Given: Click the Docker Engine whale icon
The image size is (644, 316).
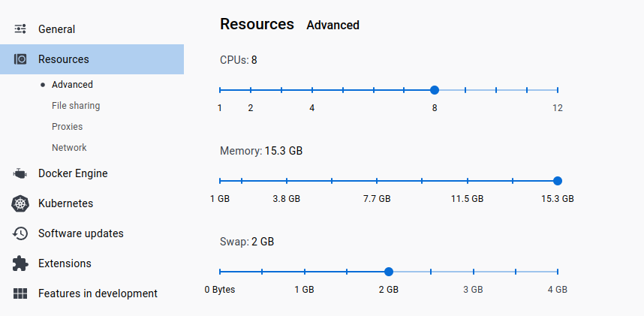Looking at the screenshot, I should point(20,173).
